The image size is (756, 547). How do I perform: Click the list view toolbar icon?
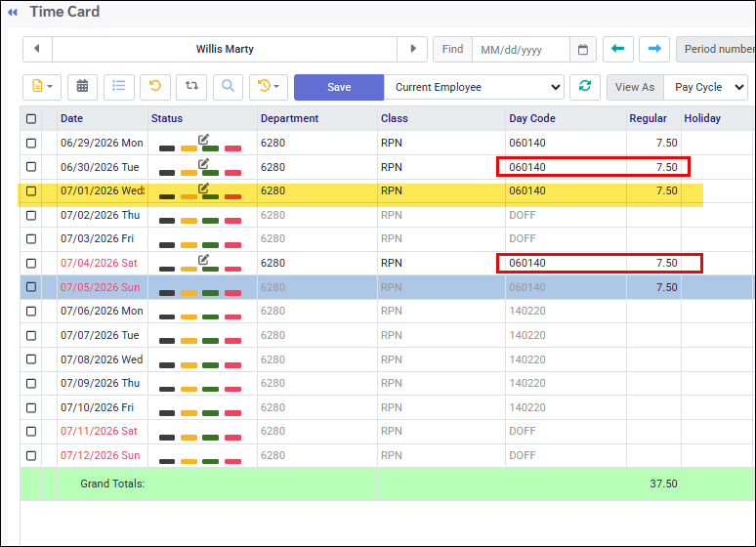click(x=118, y=87)
